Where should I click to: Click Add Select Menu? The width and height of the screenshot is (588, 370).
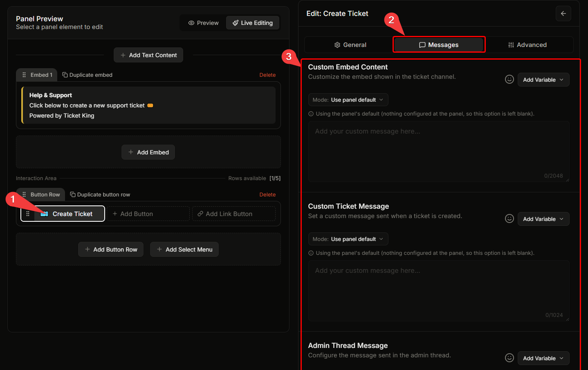[x=184, y=250]
